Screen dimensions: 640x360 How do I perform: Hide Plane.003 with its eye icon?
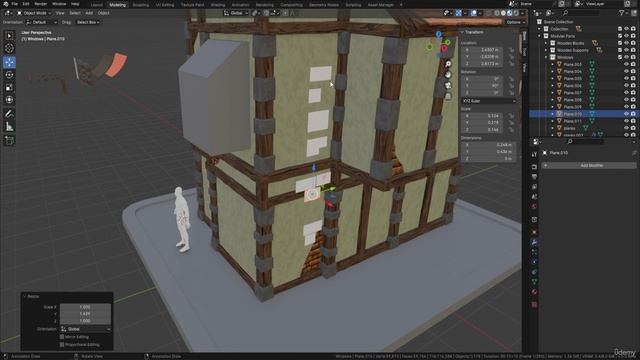626,64
